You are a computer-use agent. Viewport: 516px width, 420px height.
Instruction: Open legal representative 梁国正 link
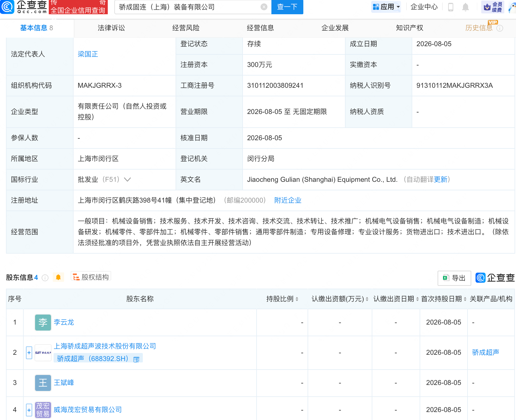pyautogui.click(x=88, y=54)
